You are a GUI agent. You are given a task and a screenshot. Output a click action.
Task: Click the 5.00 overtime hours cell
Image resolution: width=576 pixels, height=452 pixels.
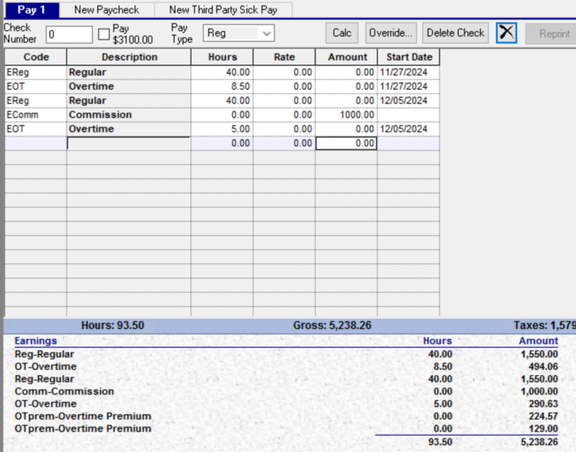[x=222, y=129]
